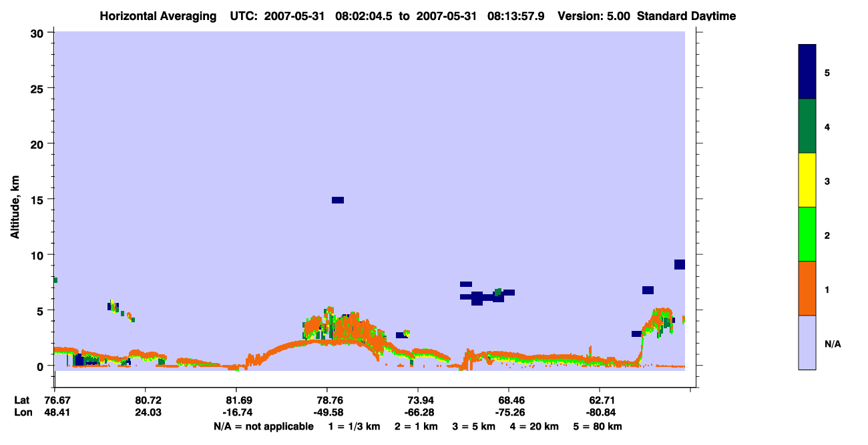Click the y-axis tick label 10
This screenshot has height=445, width=868.
coord(38,255)
